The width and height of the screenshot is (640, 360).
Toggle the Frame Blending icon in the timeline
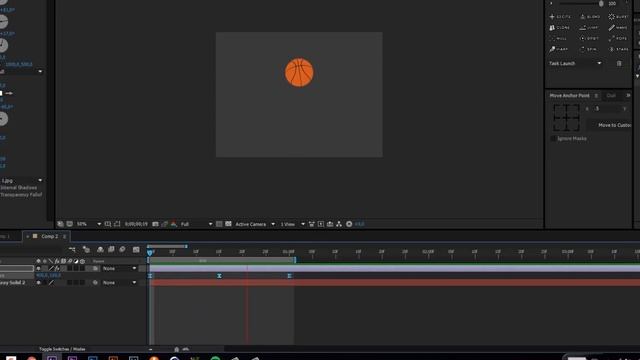click(111, 249)
